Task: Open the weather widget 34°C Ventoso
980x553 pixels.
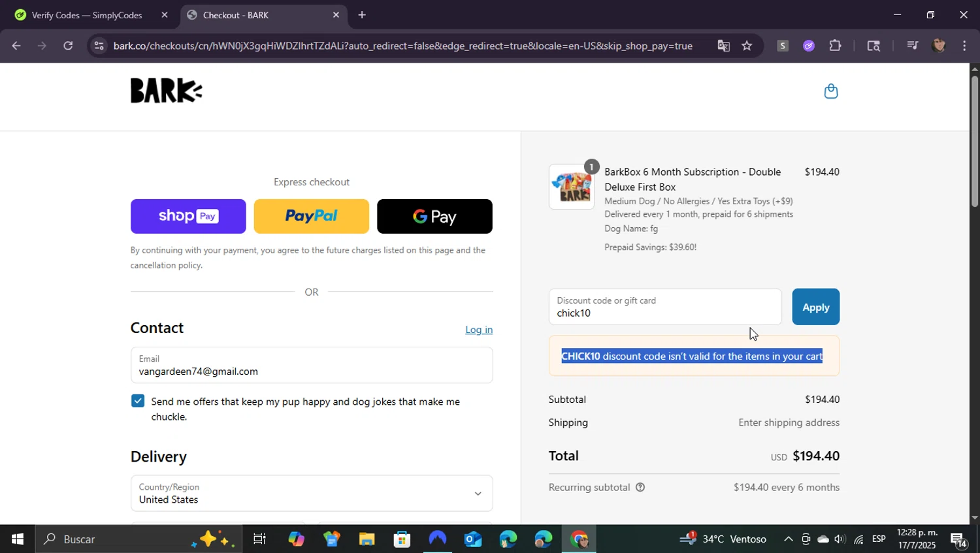Action: point(724,539)
